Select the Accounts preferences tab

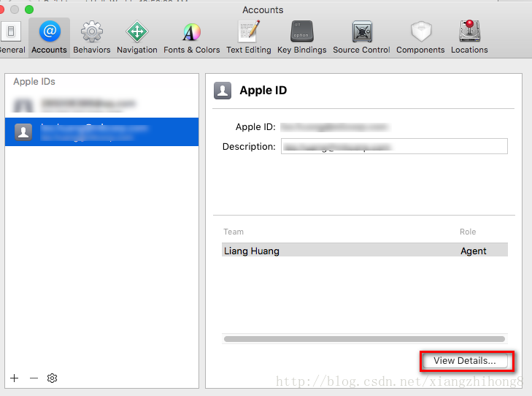pos(49,37)
